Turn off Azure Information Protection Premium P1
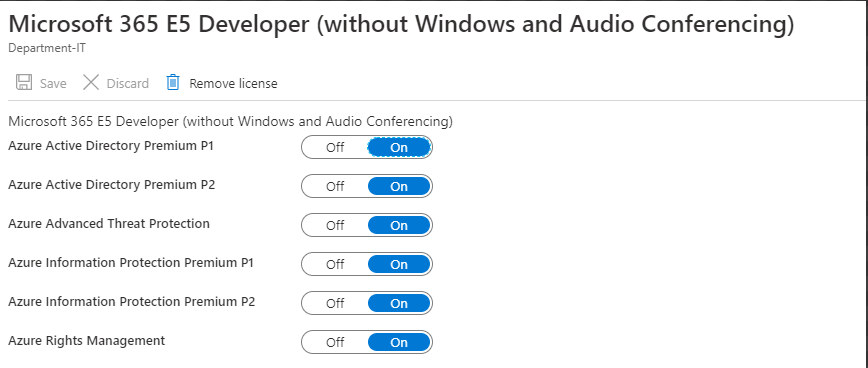Viewport: 868px width, 368px height. tap(335, 265)
